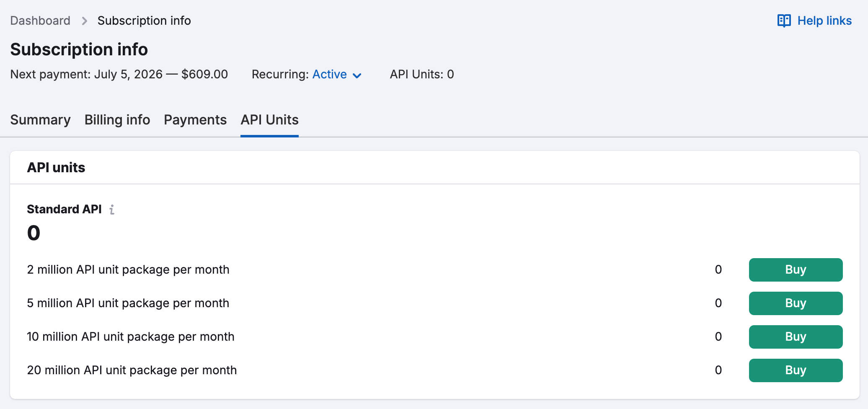Click the 'API Units: 0' header text
The image size is (868, 409).
pyautogui.click(x=422, y=74)
